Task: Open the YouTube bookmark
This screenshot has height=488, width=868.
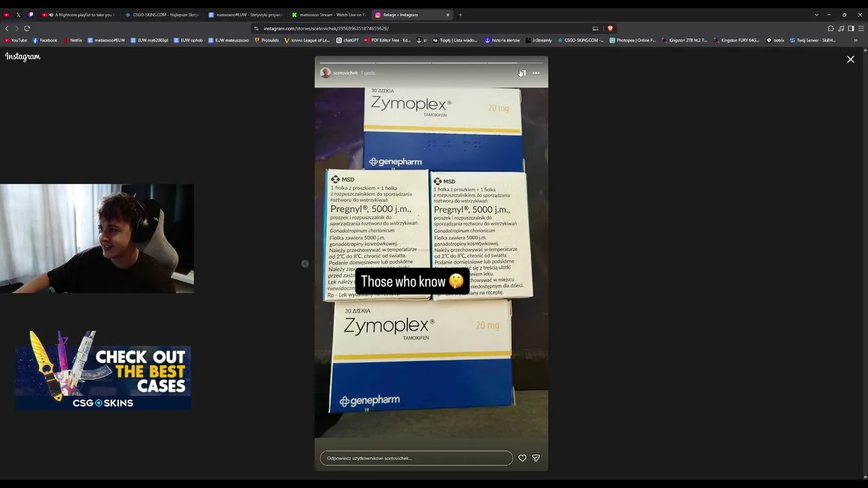Action: (x=16, y=40)
